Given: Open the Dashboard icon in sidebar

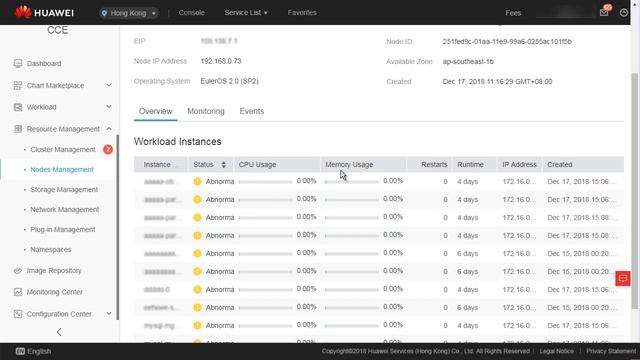Looking at the screenshot, I should tap(18, 63).
